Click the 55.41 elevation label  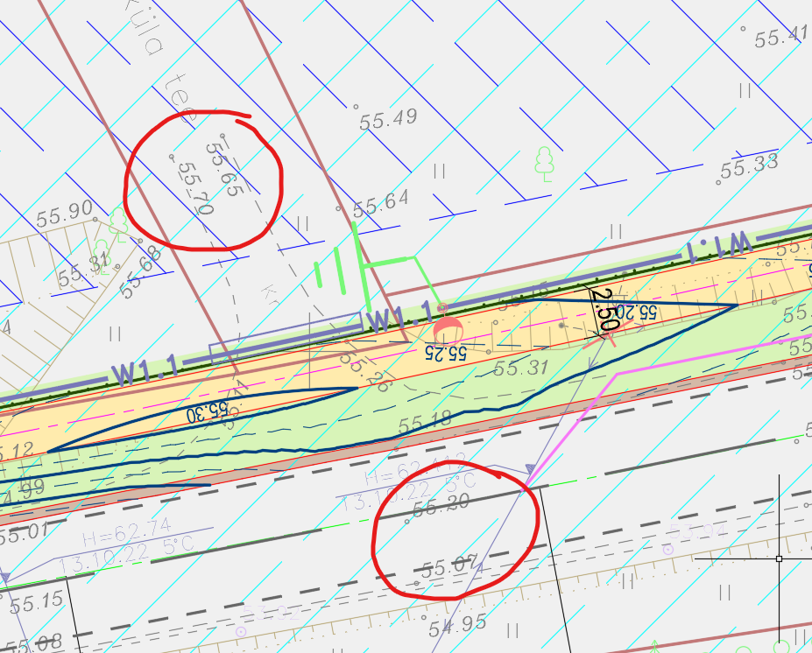coord(780,37)
